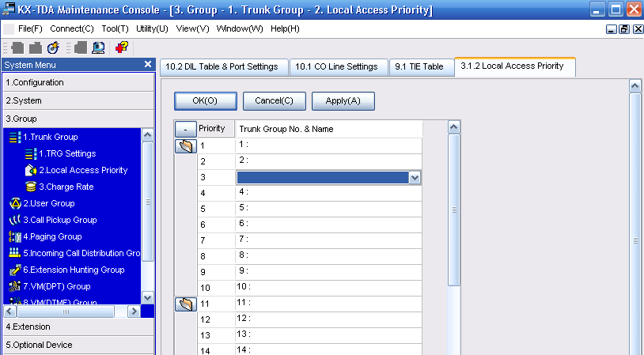
Task: Click the selected priority 3 combo box
Action: pyautogui.click(x=328, y=178)
